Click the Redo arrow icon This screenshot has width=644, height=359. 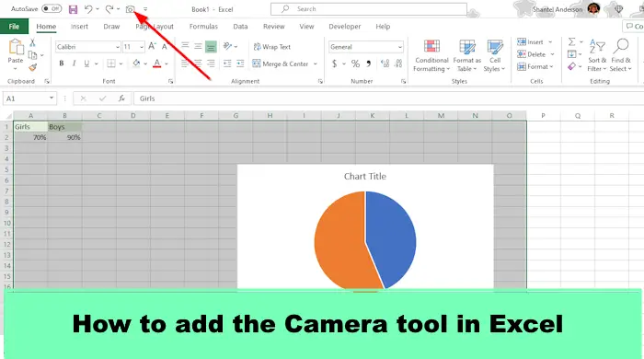tap(109, 9)
